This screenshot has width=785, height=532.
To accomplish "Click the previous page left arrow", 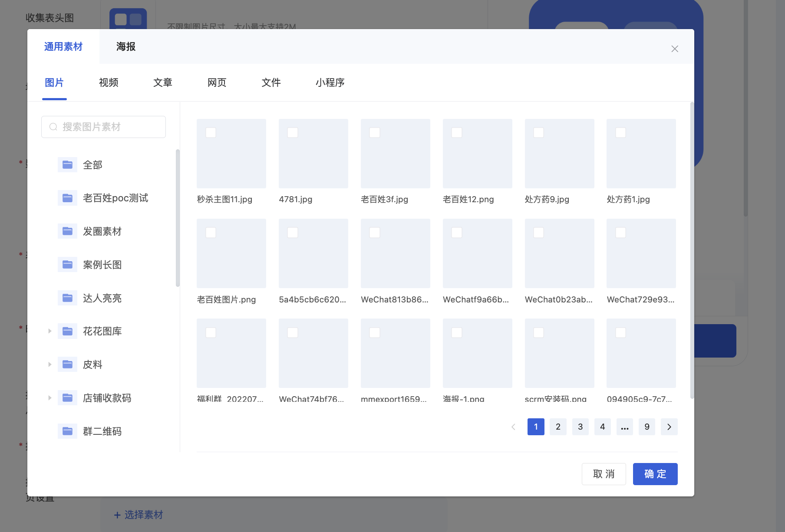I will (514, 427).
